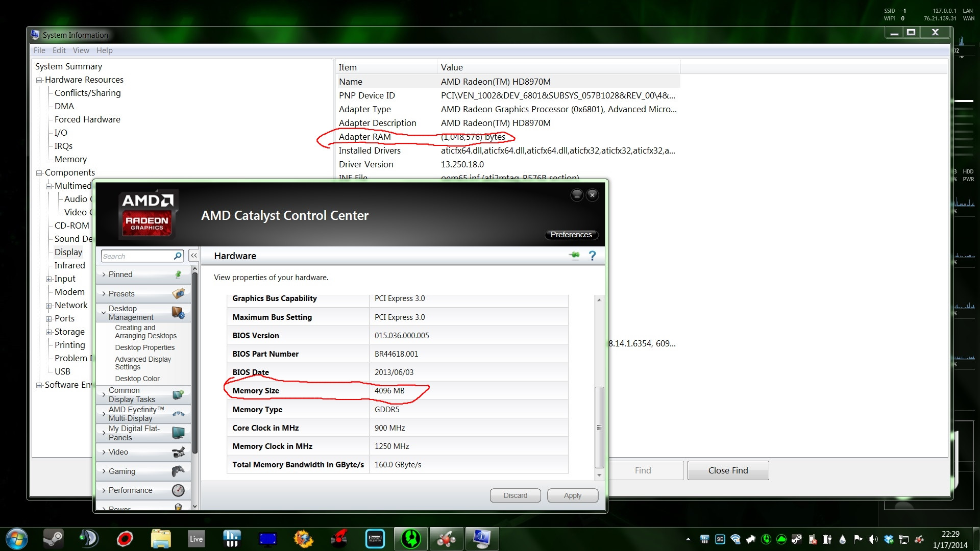Image resolution: width=980 pixels, height=551 pixels.
Task: Select the Display tree item
Action: [68, 252]
